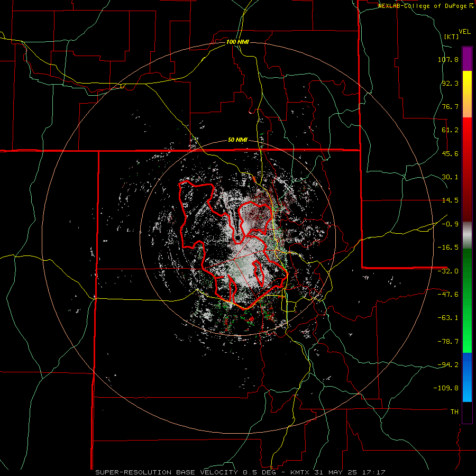Click the NEXLAB-College of DuPage watermark text
Screen dimensions: 476x476
[x=425, y=6]
